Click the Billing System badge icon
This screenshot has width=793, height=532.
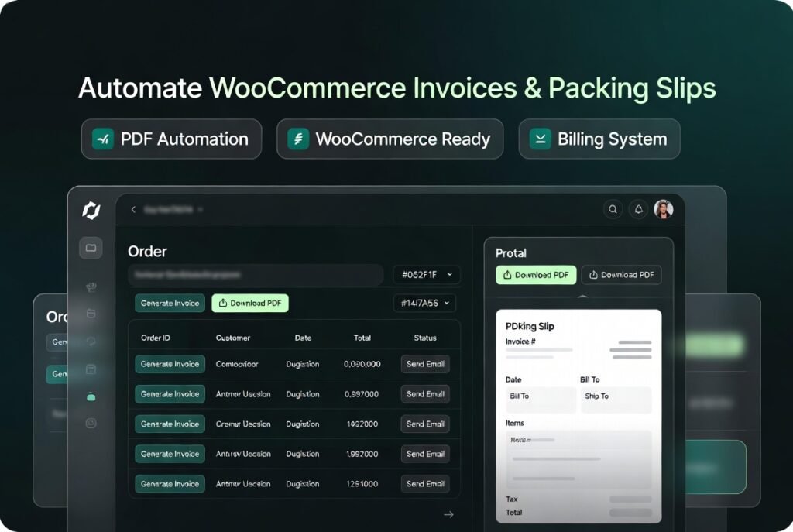(x=540, y=139)
